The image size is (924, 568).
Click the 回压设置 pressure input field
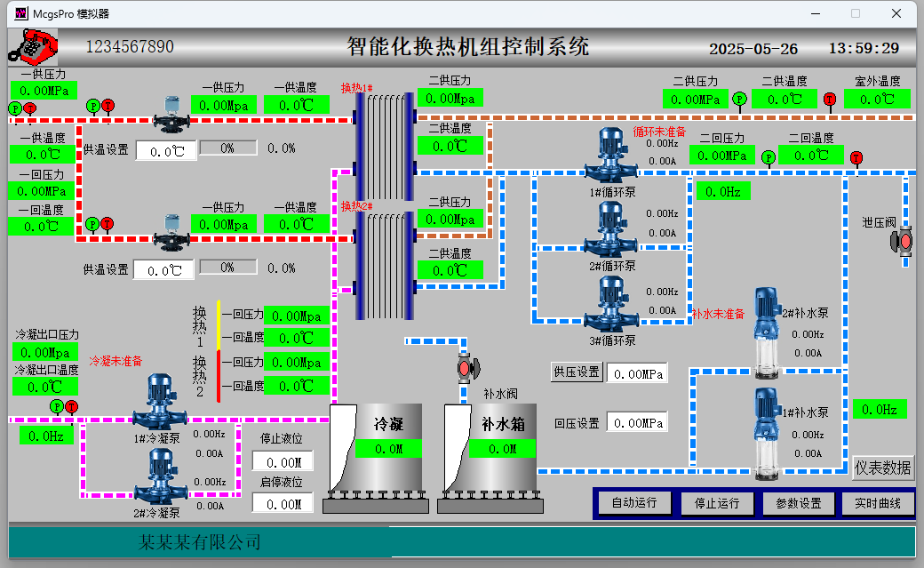637,423
